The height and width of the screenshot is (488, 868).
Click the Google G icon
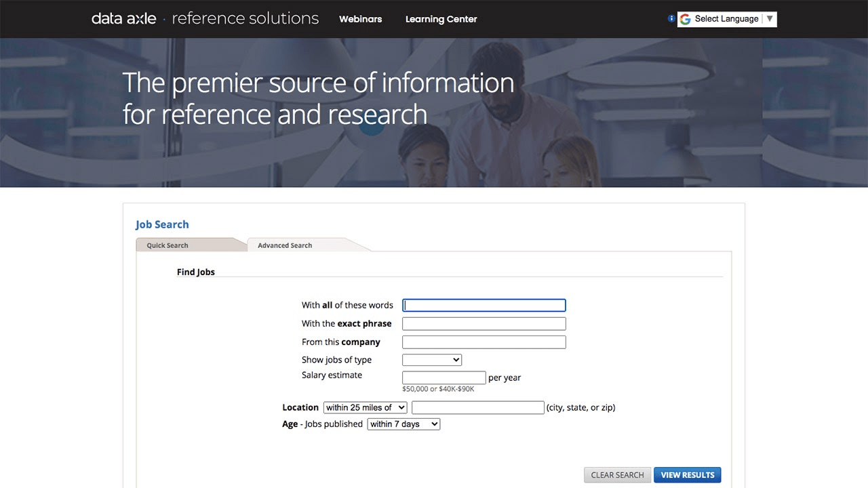pyautogui.click(x=686, y=19)
